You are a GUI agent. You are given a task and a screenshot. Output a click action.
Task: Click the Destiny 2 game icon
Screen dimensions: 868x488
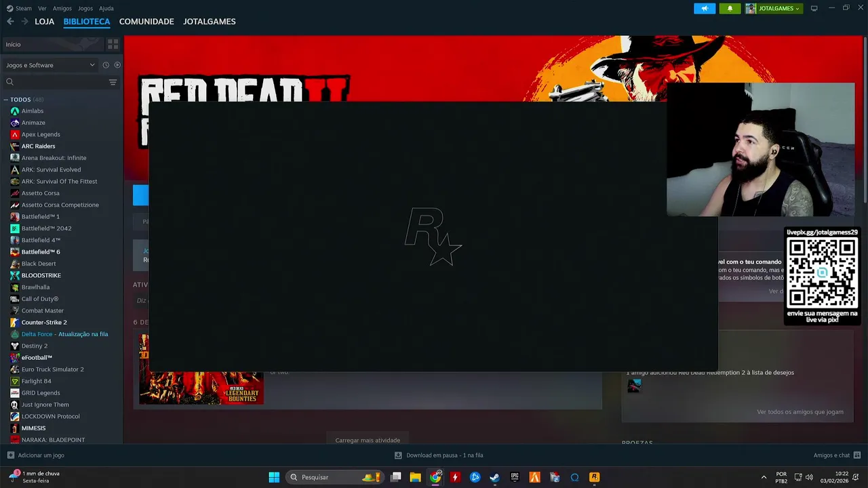(x=15, y=346)
